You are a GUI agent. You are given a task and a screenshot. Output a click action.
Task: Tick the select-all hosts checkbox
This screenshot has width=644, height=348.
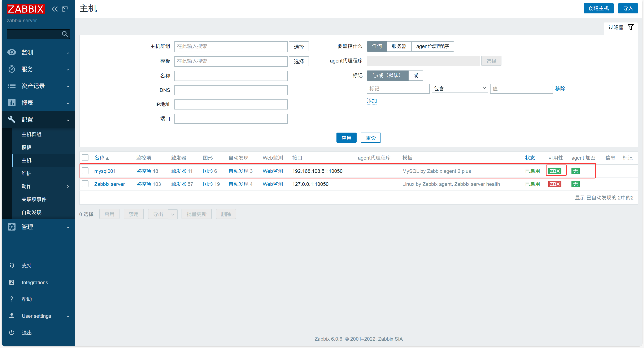85,157
